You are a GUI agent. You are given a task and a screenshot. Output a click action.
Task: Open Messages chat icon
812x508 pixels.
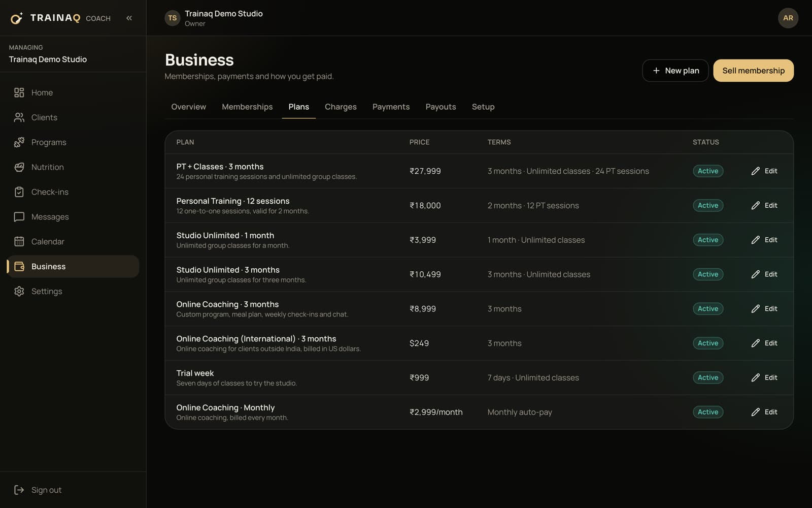coord(19,217)
